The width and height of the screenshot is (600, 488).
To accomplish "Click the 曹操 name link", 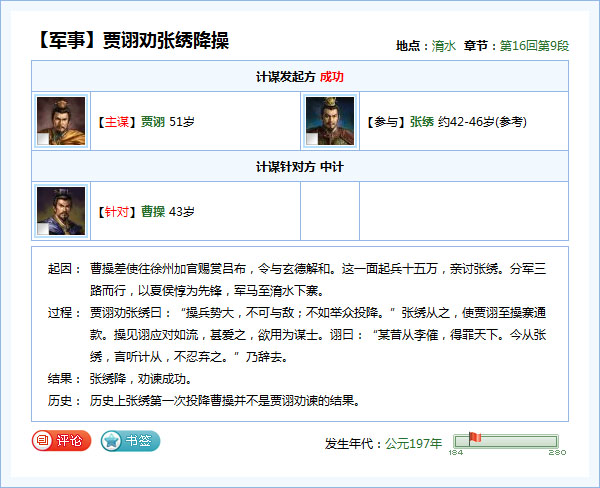I will [153, 211].
